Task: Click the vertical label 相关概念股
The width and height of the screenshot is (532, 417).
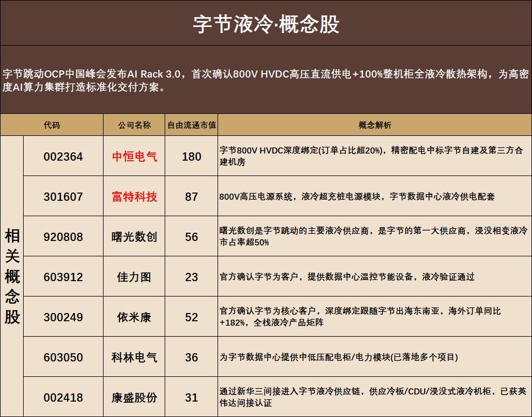Action: point(12,277)
